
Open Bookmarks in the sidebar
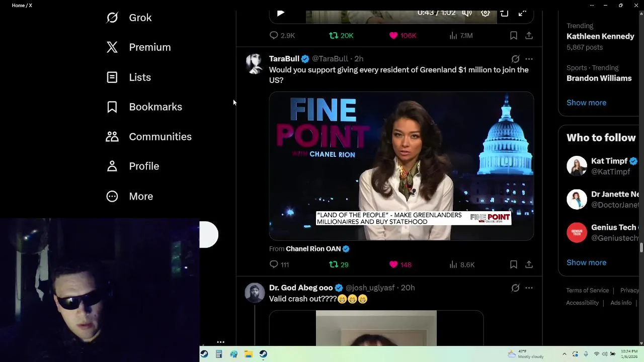[144, 107]
